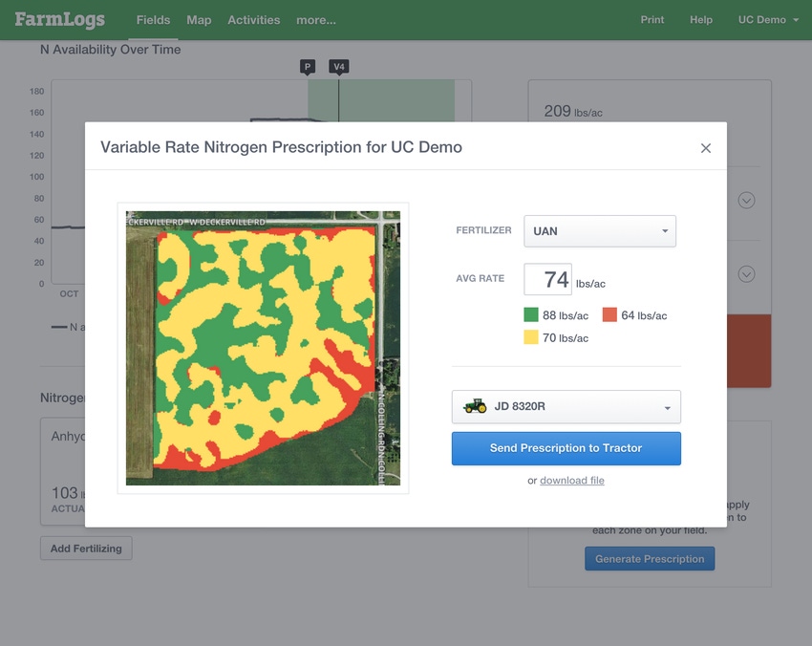This screenshot has width=812, height=646.
Task: Click the V4 growth stage marker
Action: point(339,67)
